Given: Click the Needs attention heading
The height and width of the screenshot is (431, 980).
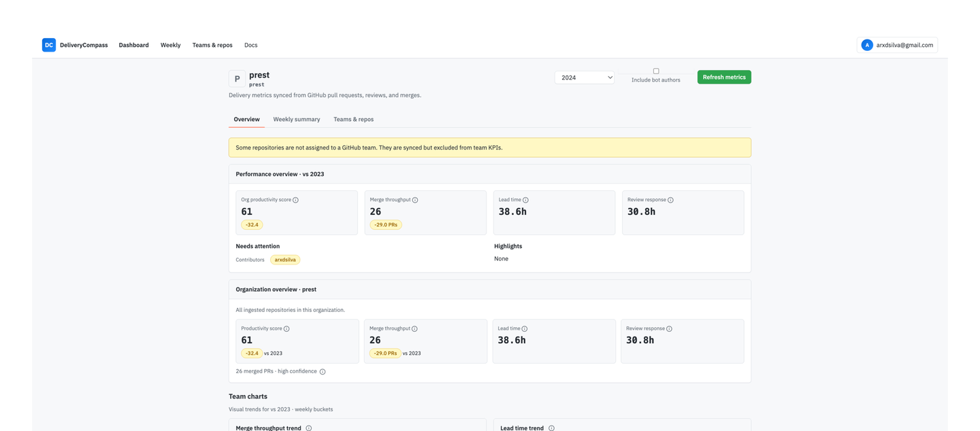Looking at the screenshot, I should coord(258,246).
